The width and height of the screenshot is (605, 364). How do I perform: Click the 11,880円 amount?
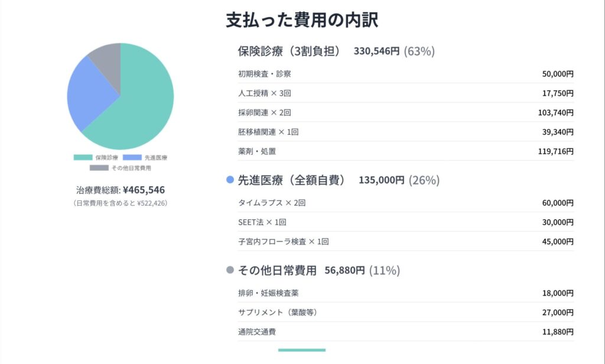click(558, 332)
